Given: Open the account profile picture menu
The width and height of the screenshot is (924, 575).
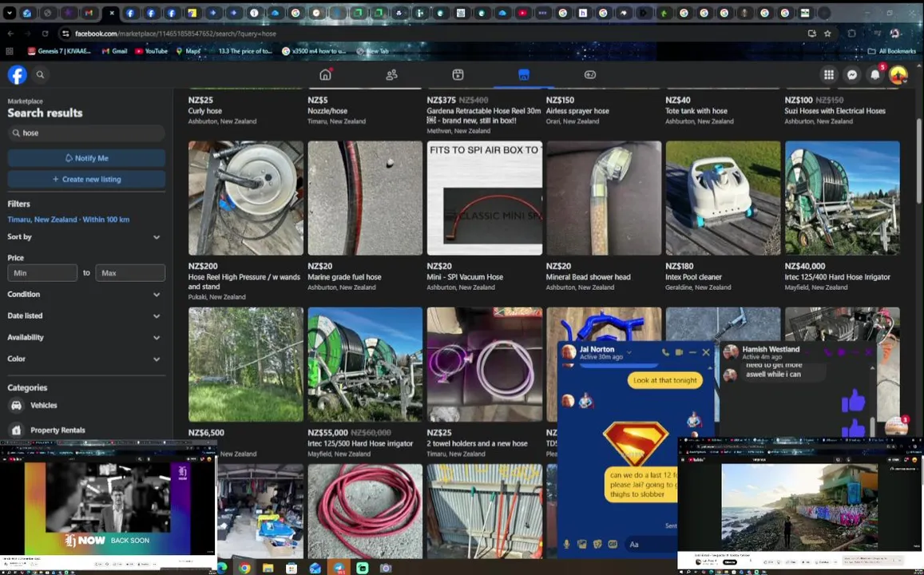Looking at the screenshot, I should 898,74.
